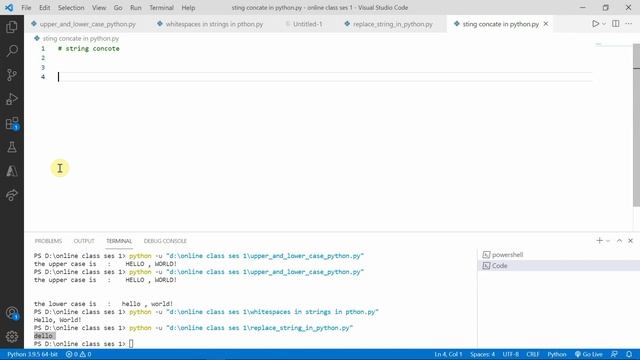Open editor More Actions ellipsis
This screenshot has width=640, height=360.
click(629, 24)
